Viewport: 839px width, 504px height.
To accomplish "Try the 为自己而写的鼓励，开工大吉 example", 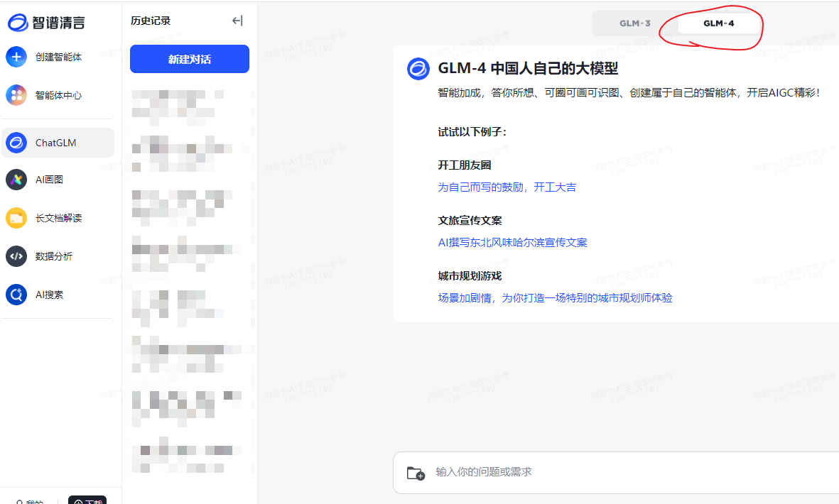I will (507, 187).
